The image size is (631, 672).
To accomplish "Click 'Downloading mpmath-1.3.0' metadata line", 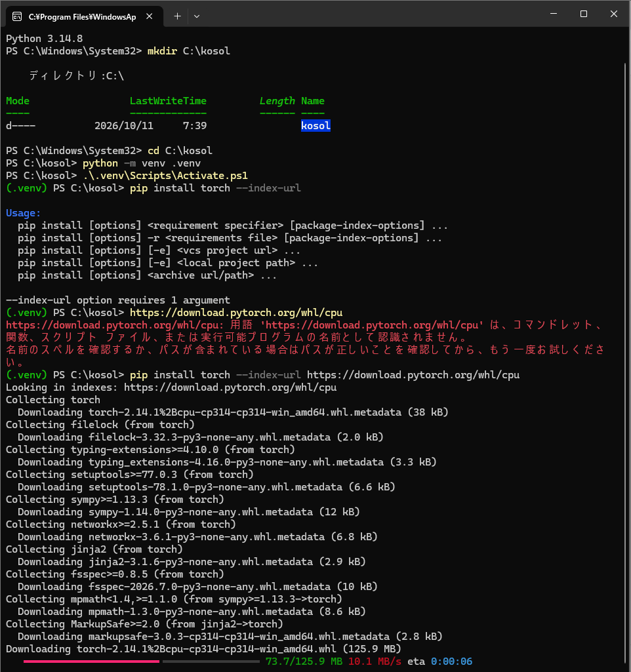I will pos(192,612).
